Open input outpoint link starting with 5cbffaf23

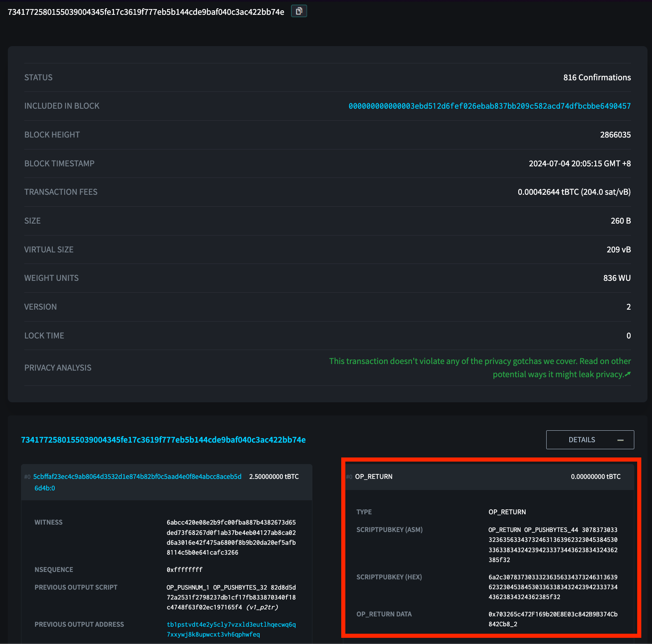pos(137,477)
